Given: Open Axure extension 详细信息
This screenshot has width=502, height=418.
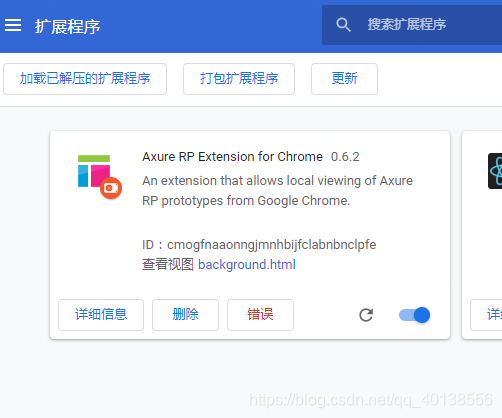Looking at the screenshot, I should pos(101,315).
